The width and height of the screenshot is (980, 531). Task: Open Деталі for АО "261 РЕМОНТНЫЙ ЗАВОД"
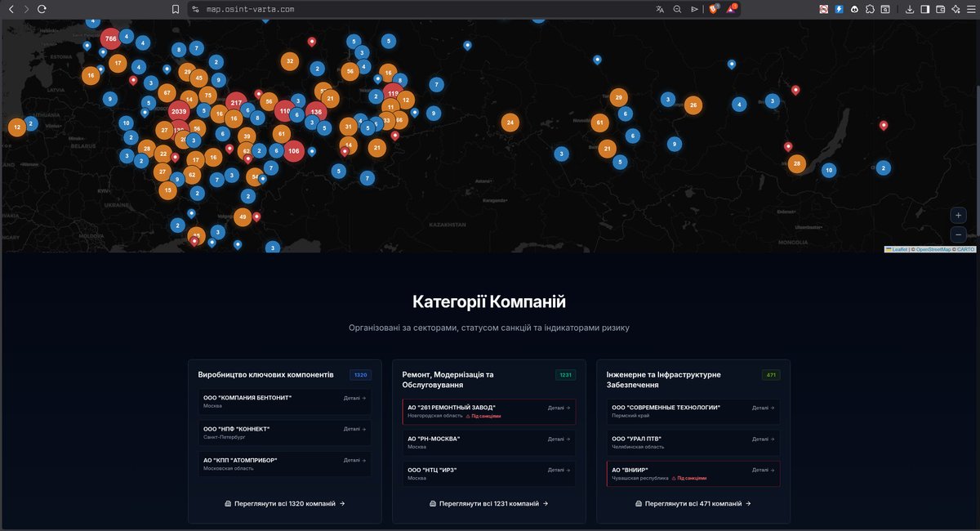pyautogui.click(x=559, y=407)
